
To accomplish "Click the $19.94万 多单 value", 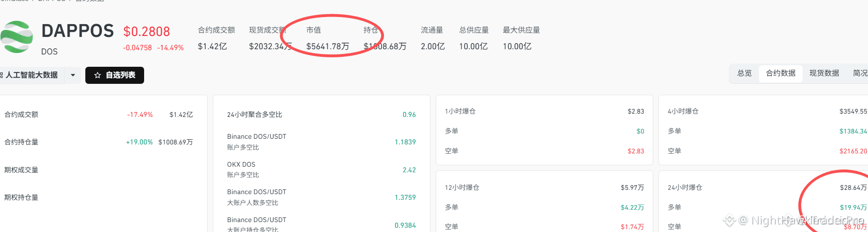I will [853, 207].
